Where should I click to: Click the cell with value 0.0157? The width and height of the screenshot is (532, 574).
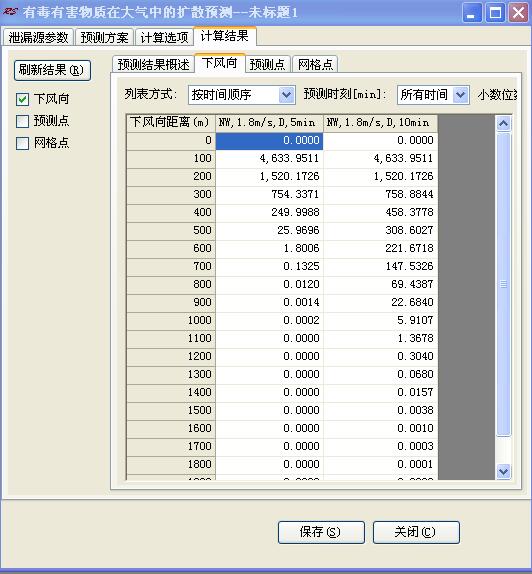[x=380, y=393]
